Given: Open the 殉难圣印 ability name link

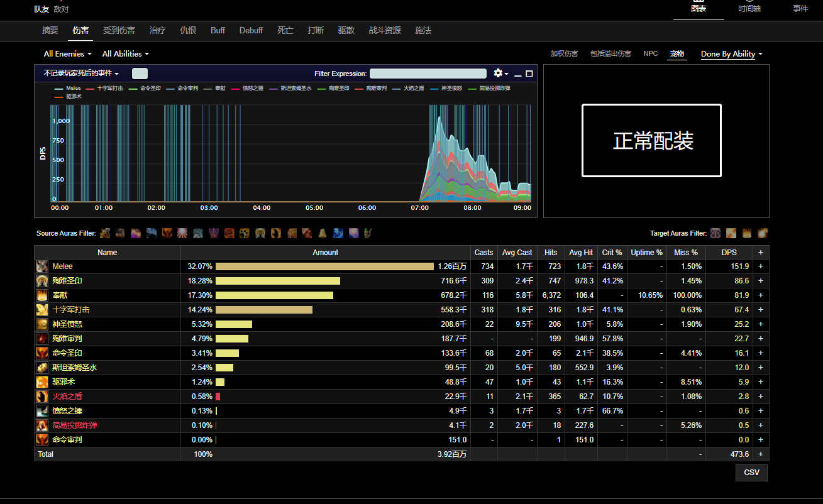Looking at the screenshot, I should (x=67, y=281).
